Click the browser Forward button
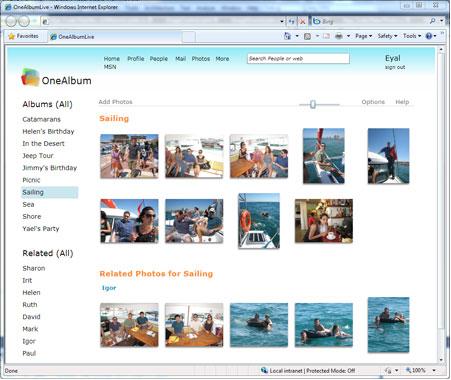This screenshot has height=380, width=451. point(24,21)
